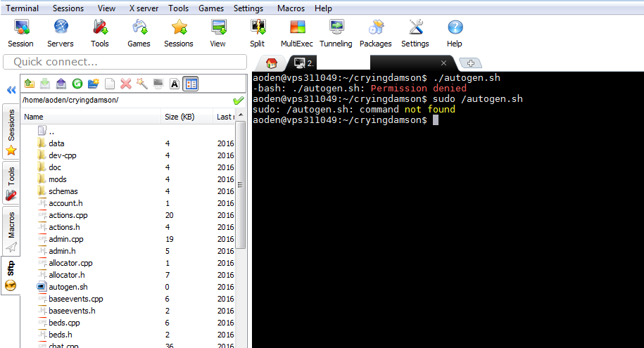Refresh the SFTP folder listing
The height and width of the screenshot is (348, 644).
pyautogui.click(x=77, y=84)
